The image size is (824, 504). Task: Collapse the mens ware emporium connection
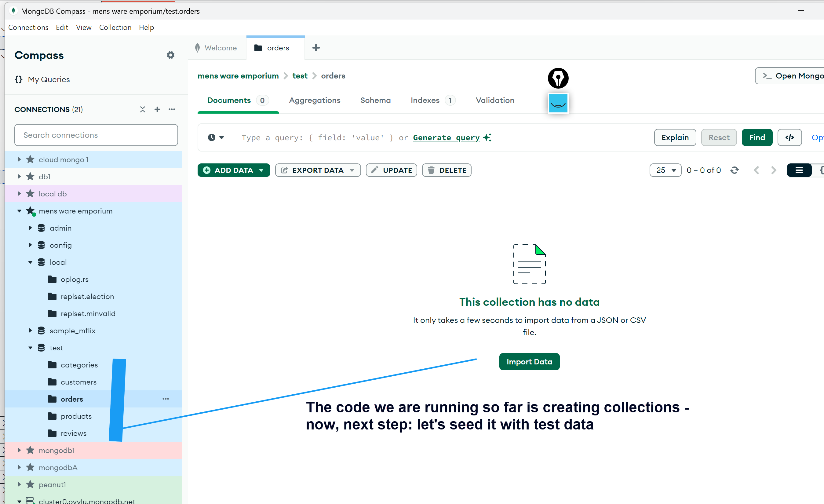coord(20,211)
